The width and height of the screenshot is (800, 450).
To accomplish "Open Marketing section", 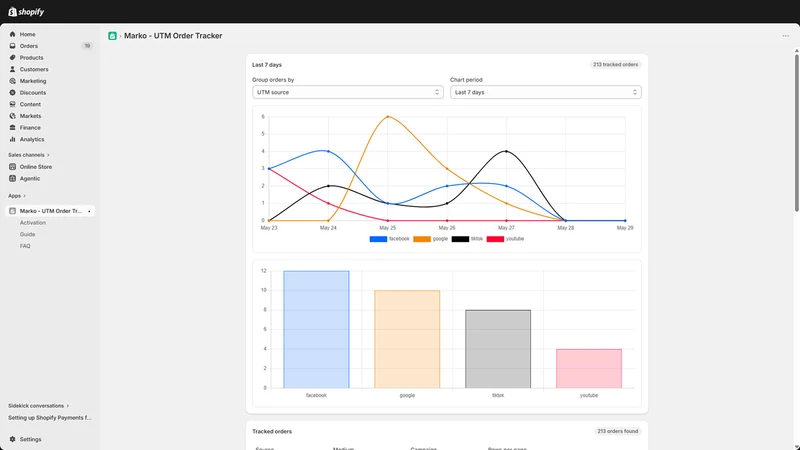I will [33, 81].
